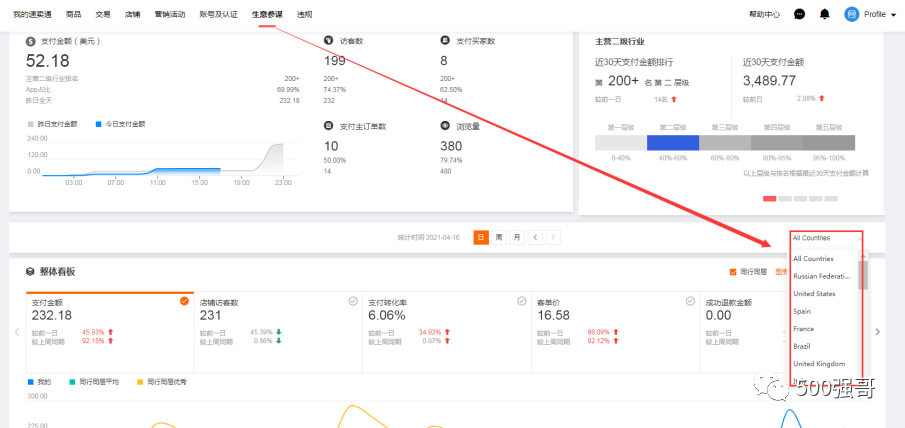Click the 第一层级 0-40% tier segment
The width and height of the screenshot is (905, 428).
click(621, 143)
